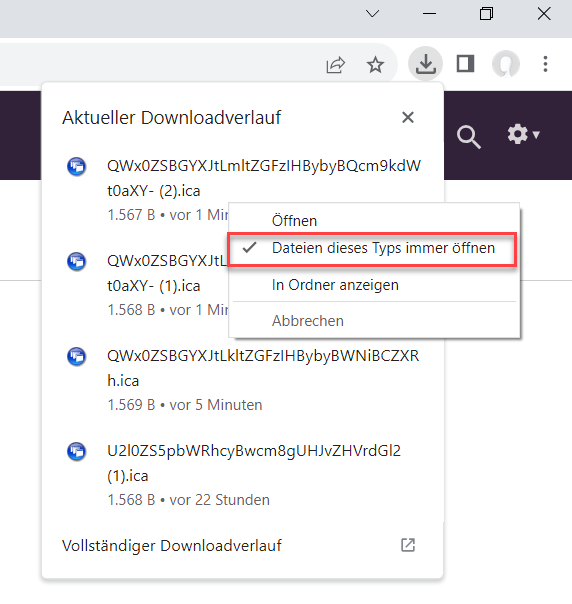Bookmark this page with the star icon
The image size is (572, 604).
click(x=375, y=64)
